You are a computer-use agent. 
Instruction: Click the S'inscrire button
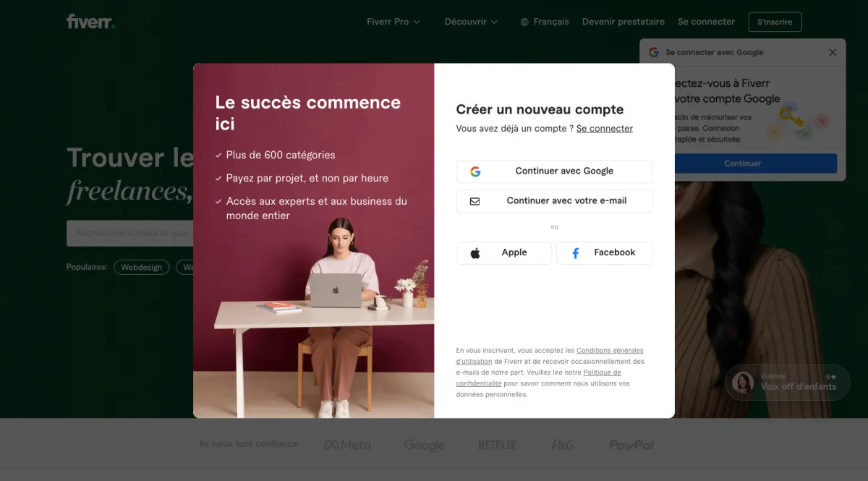coord(775,22)
